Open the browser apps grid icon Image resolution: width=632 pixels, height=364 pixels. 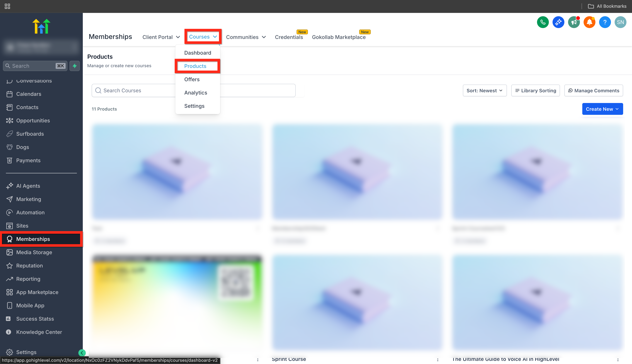(7, 6)
